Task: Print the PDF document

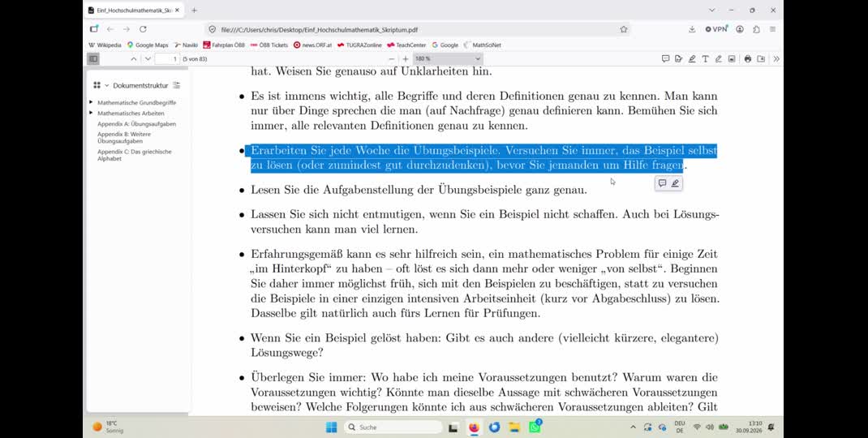Action: coord(748,58)
